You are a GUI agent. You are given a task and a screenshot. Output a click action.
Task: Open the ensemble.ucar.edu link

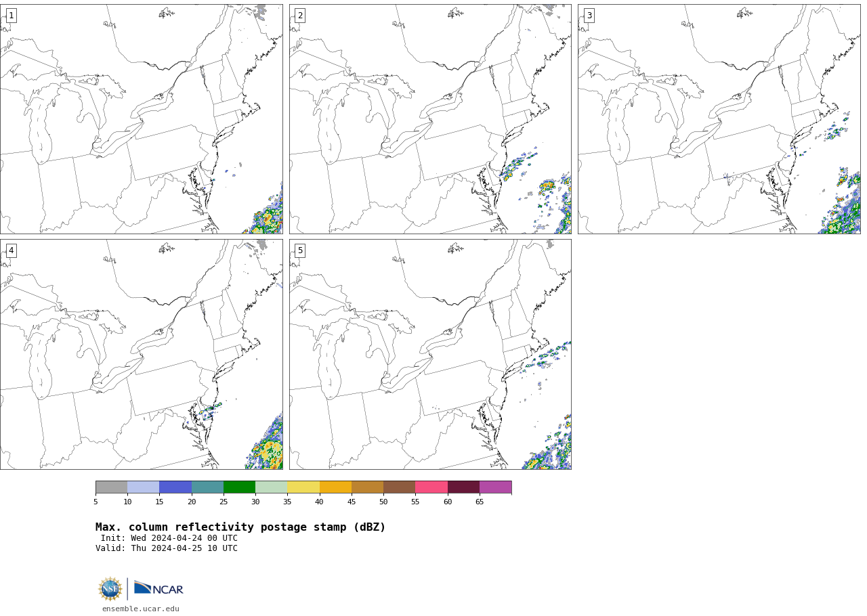[x=141, y=609]
